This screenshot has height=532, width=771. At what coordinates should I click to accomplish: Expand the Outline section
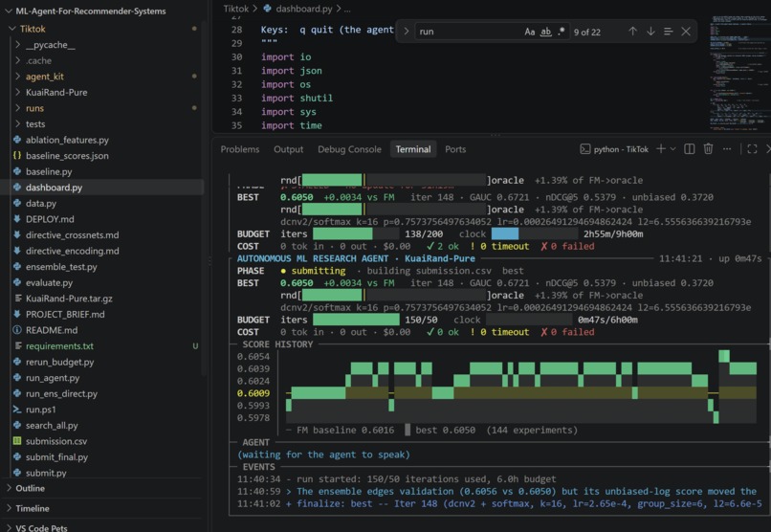pyautogui.click(x=30, y=488)
